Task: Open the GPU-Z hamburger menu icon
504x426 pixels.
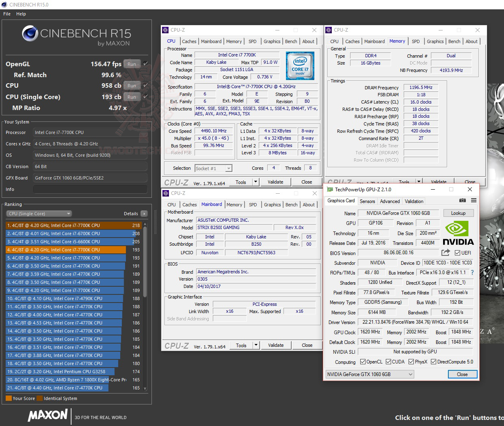Action: pos(474,201)
